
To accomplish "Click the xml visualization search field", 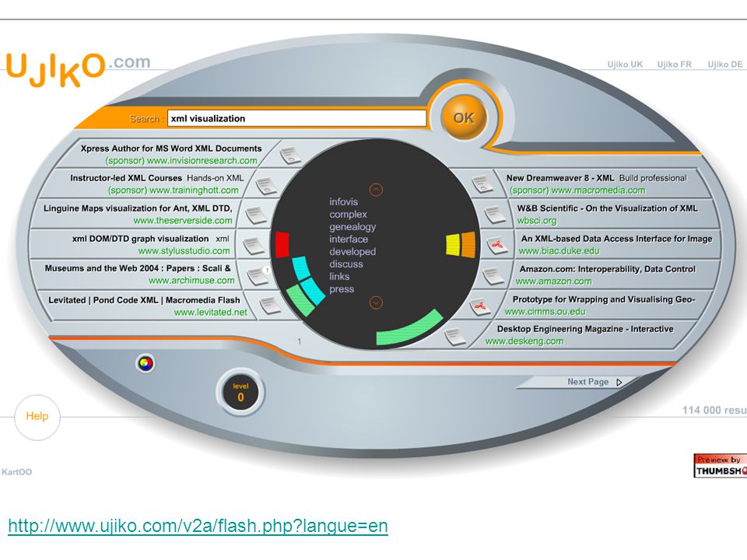I will (x=296, y=118).
